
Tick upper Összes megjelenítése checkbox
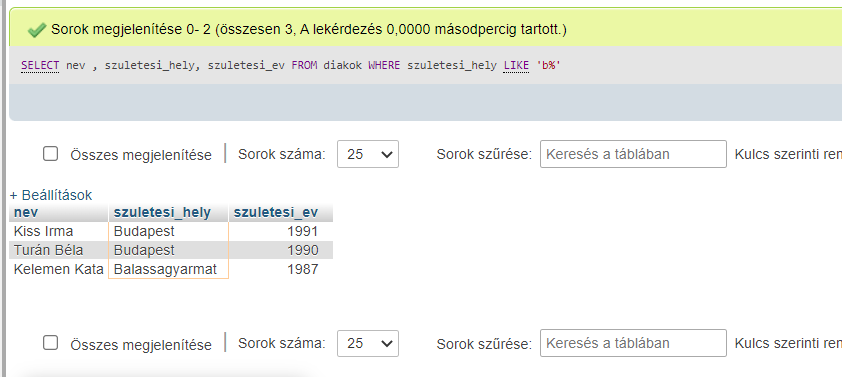50,154
